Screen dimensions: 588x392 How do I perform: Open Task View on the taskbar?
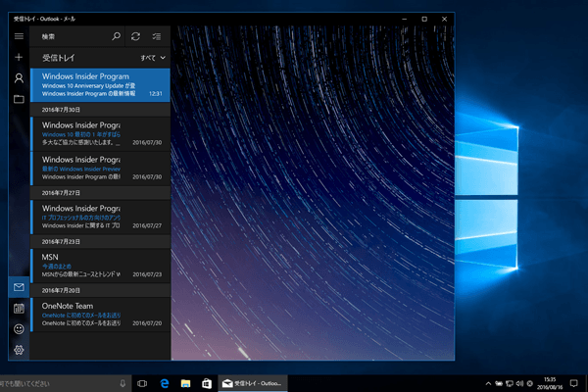142,383
